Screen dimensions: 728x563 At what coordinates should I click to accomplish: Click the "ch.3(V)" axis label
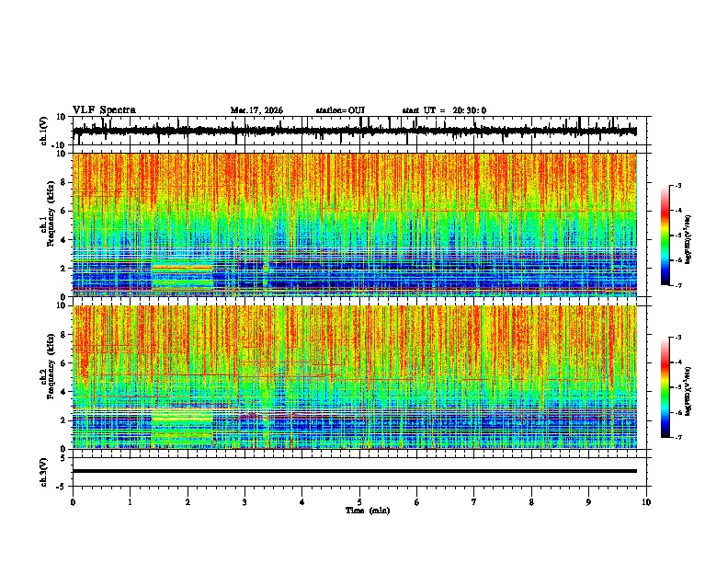point(44,472)
